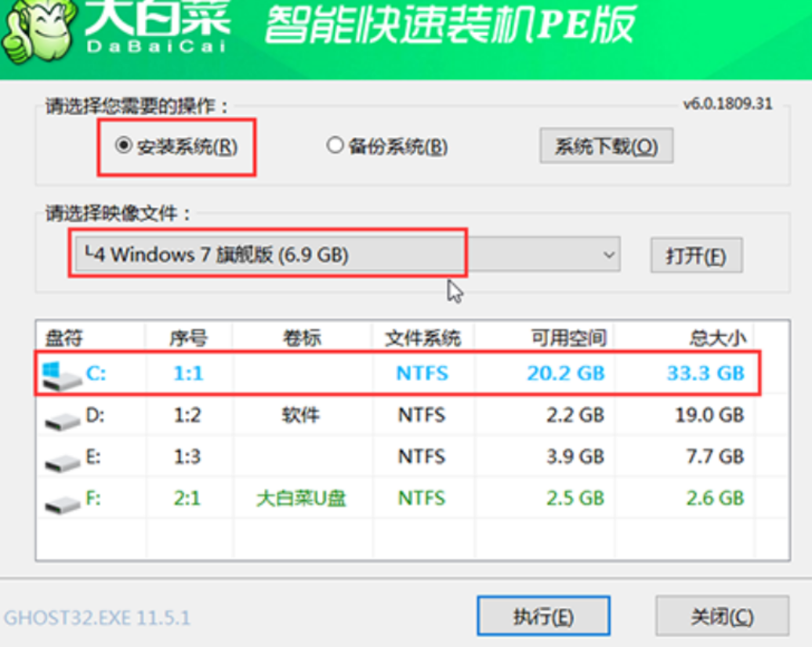Click the NTFS cell in the C: row
812x647 pixels.
422,373
